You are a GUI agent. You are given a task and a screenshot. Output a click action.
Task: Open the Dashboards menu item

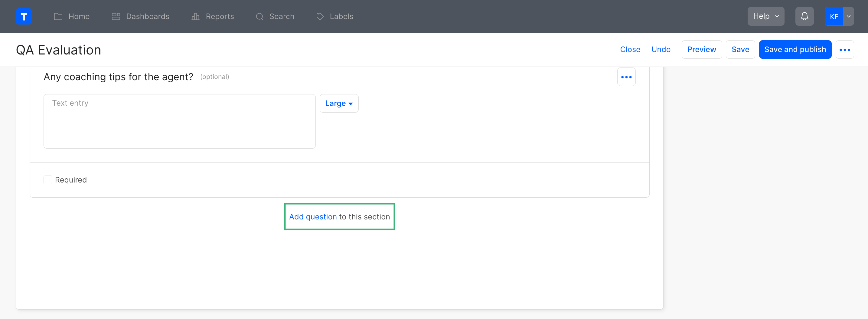(148, 16)
